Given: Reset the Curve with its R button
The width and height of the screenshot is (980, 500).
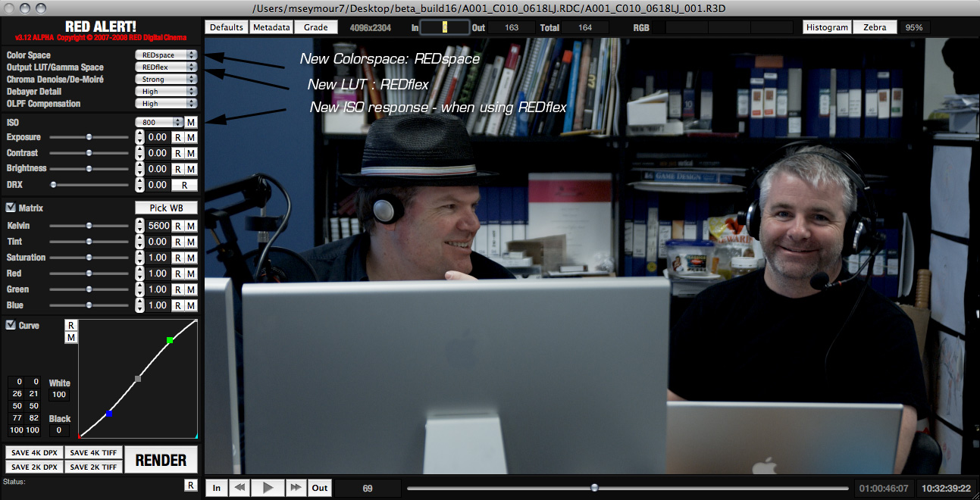Looking at the screenshot, I should coord(70,325).
